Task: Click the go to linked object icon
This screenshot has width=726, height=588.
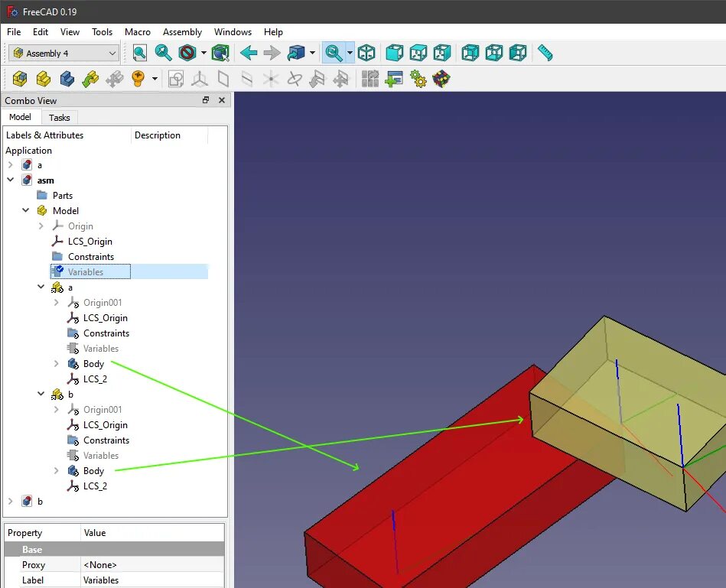Action: point(296,53)
